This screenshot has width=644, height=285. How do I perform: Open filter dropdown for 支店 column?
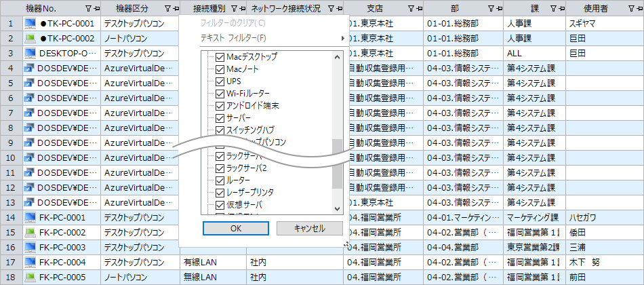click(x=411, y=8)
